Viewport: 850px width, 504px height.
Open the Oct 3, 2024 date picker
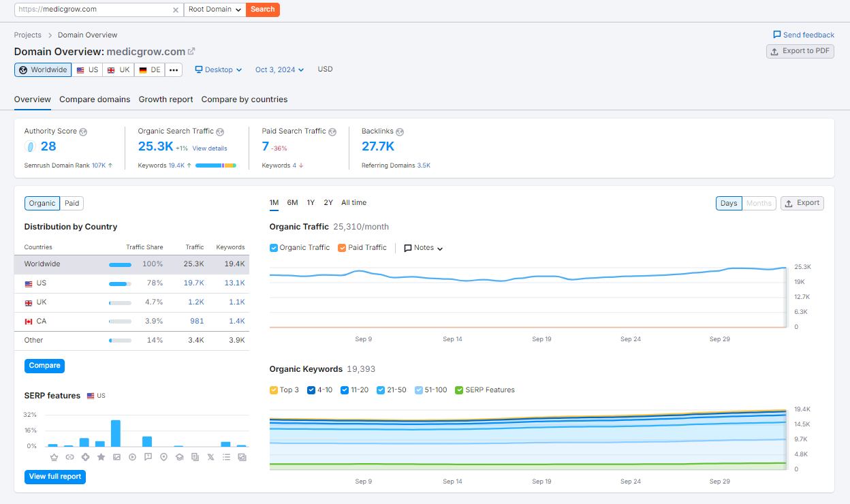pos(279,69)
